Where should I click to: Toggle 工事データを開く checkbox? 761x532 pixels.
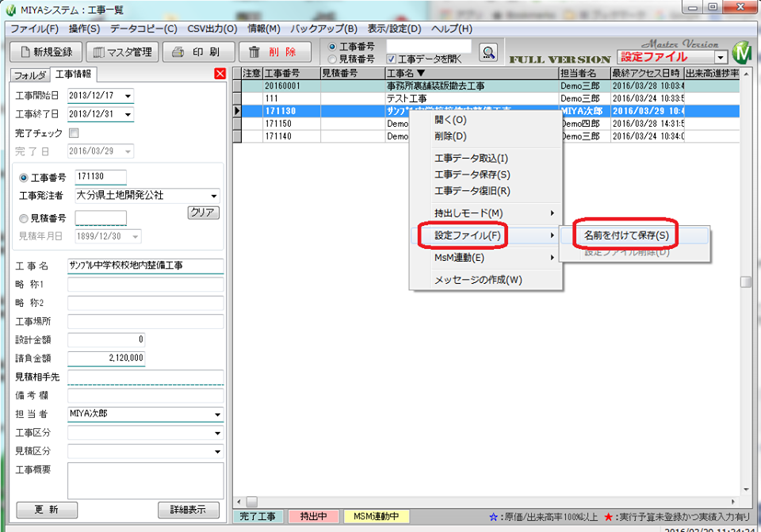pos(391,59)
